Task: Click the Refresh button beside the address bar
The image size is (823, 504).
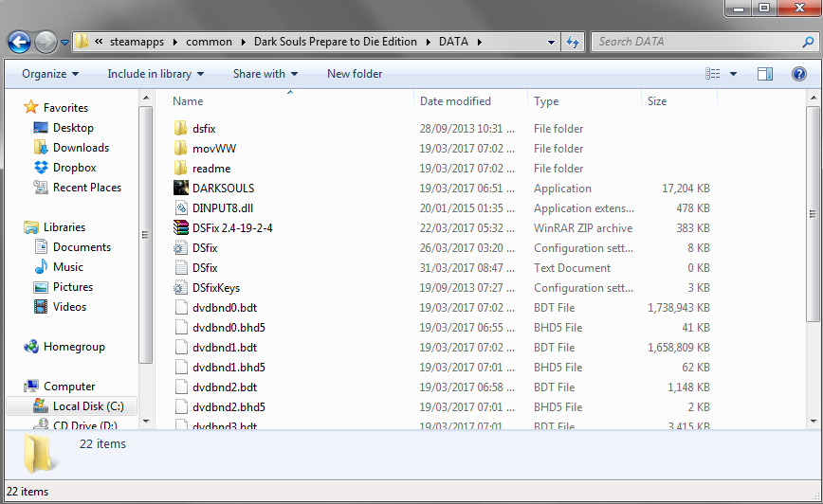Action: pyautogui.click(x=573, y=42)
